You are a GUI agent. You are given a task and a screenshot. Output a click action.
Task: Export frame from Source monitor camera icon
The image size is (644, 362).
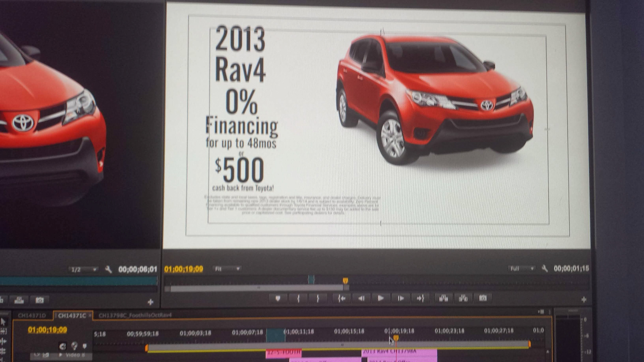(x=40, y=300)
